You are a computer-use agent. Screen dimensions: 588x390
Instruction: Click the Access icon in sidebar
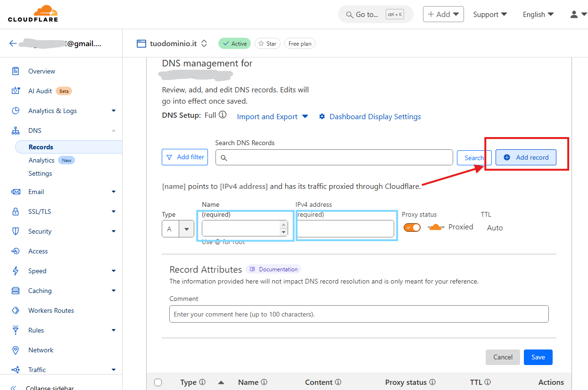coord(16,251)
